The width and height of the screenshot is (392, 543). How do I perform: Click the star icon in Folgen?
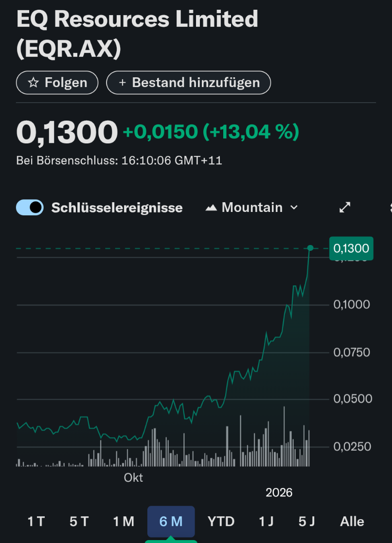(x=33, y=83)
